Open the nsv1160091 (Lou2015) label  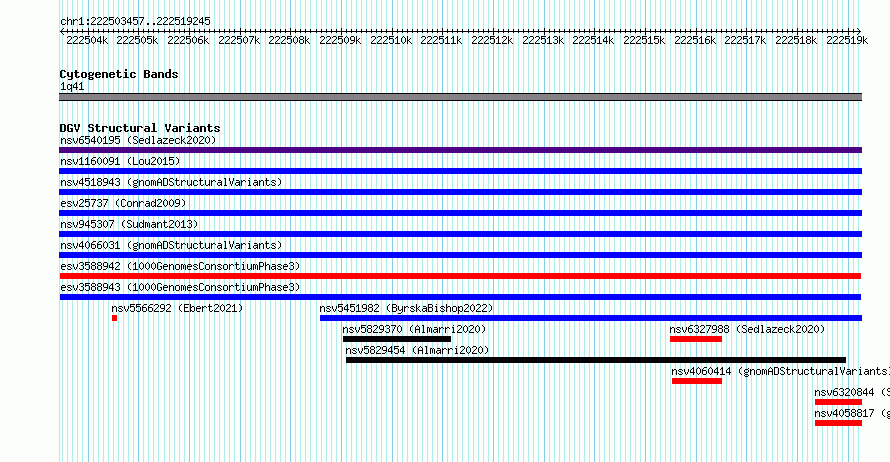click(120, 161)
